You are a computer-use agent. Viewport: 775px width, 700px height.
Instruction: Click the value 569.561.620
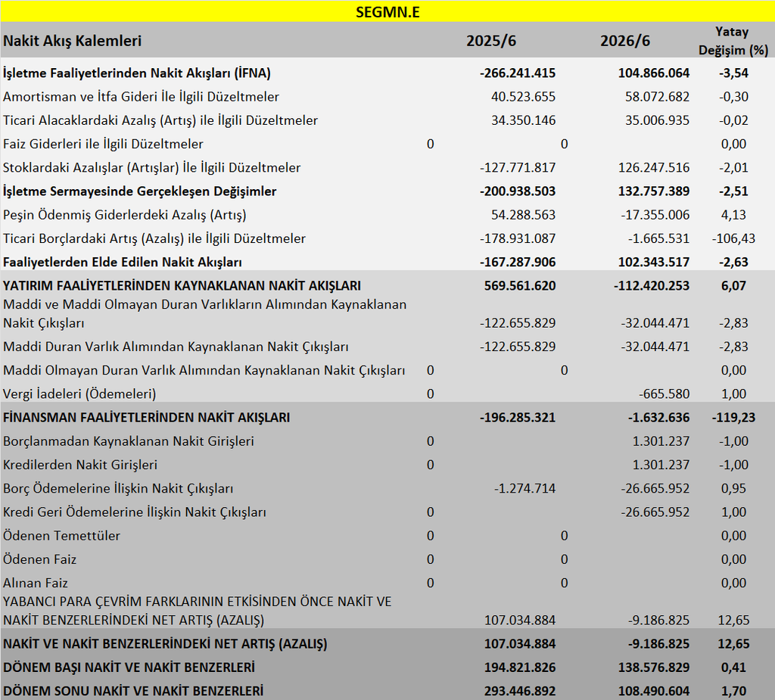(520, 286)
